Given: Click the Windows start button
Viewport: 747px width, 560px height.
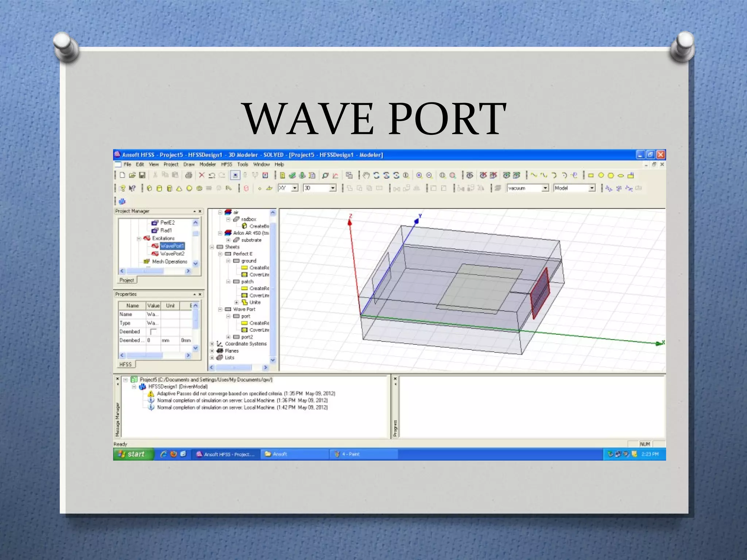Looking at the screenshot, I should (x=133, y=454).
